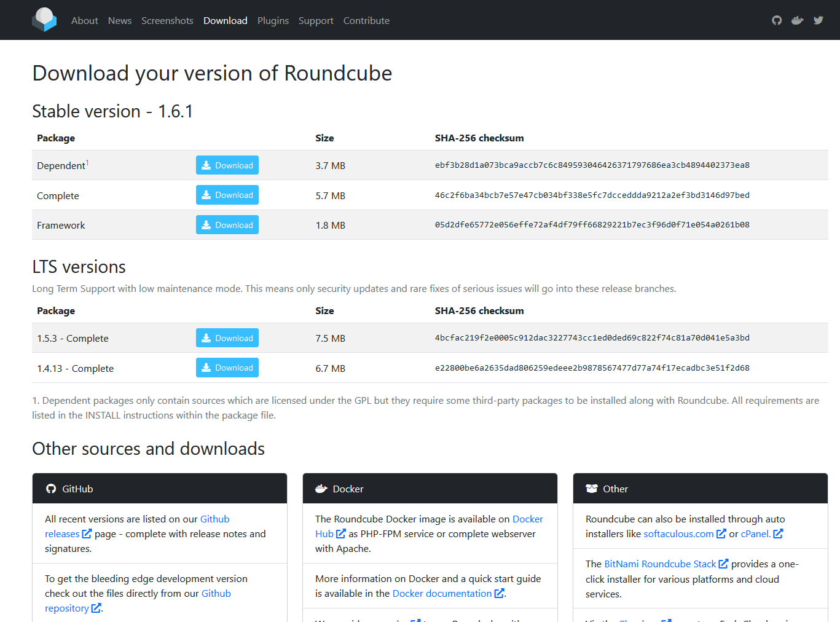Open the Plugins page
This screenshot has height=622, width=840.
coord(273,20)
